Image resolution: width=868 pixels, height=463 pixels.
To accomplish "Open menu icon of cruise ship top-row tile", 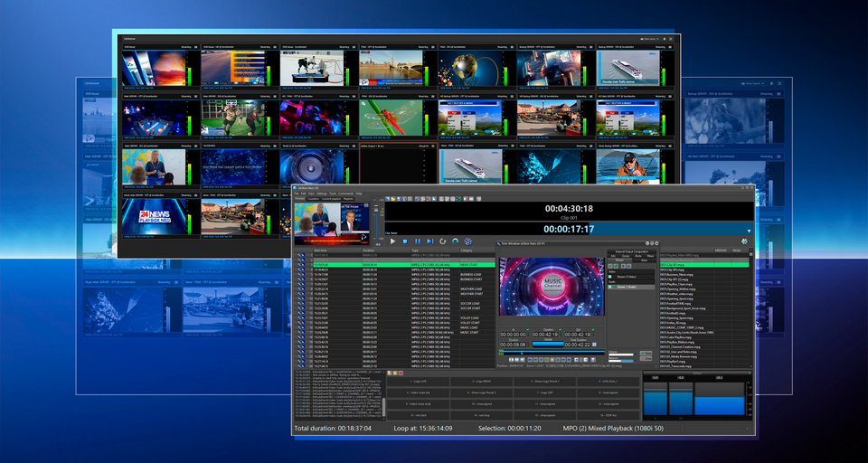I will (x=670, y=48).
